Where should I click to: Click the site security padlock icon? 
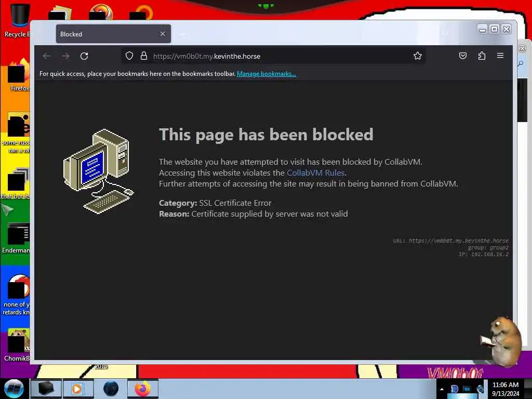coord(144,56)
